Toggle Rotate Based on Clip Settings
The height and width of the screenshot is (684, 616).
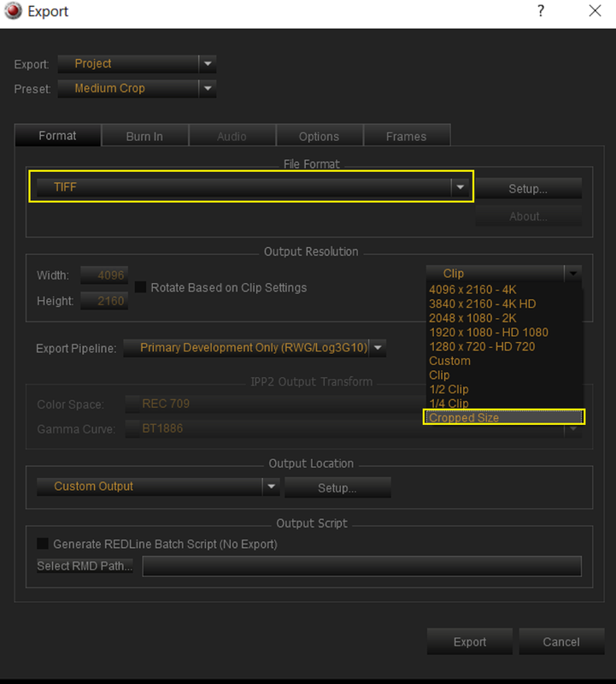[140, 287]
